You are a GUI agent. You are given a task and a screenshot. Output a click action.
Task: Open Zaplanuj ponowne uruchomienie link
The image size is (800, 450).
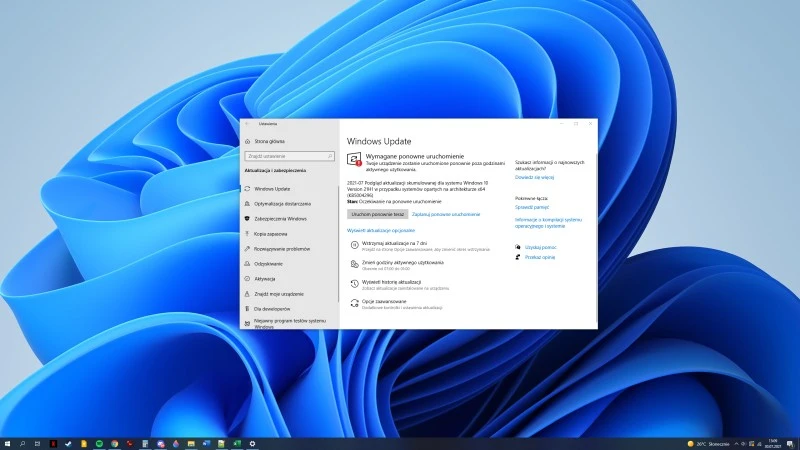446,214
